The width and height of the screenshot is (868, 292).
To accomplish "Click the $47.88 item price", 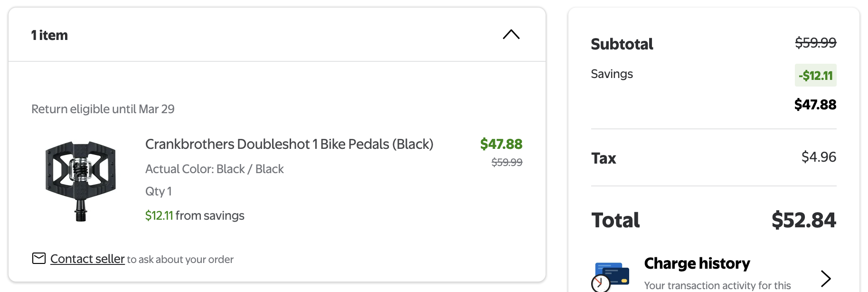I will point(501,144).
